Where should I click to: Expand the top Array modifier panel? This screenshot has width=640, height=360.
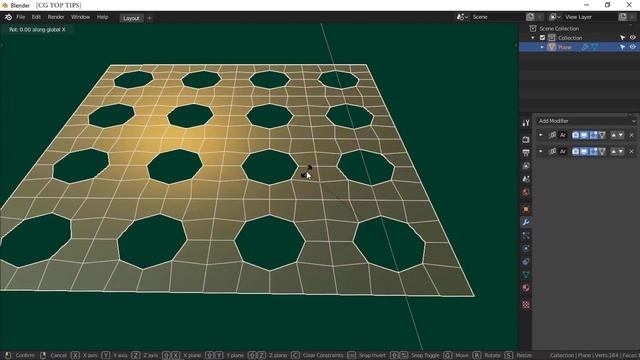(541, 135)
